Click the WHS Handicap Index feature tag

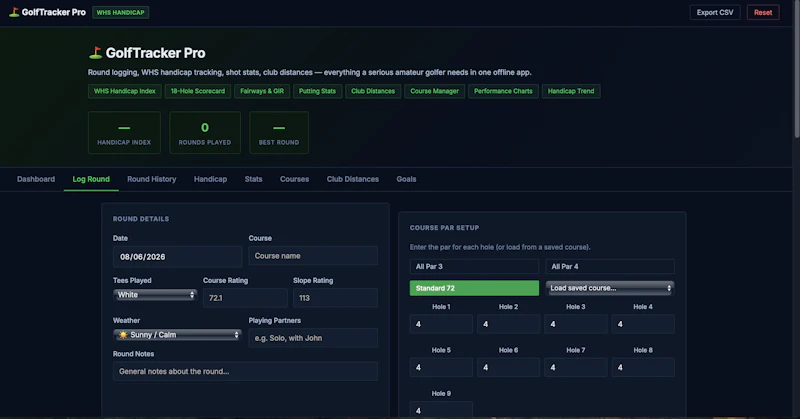click(x=124, y=91)
